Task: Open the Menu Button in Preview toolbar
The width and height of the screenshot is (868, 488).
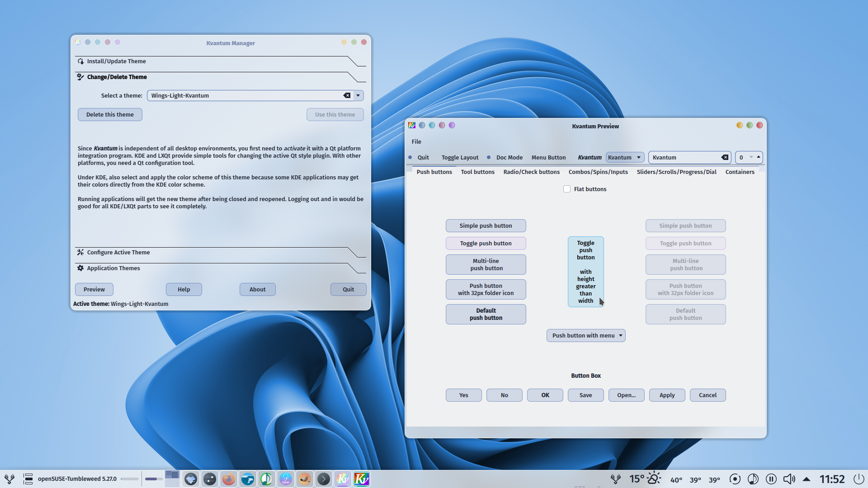Action: (548, 157)
